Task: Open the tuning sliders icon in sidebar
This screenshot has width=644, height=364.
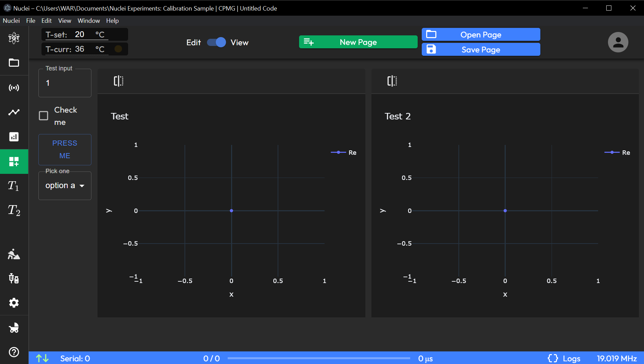Action: (x=14, y=278)
